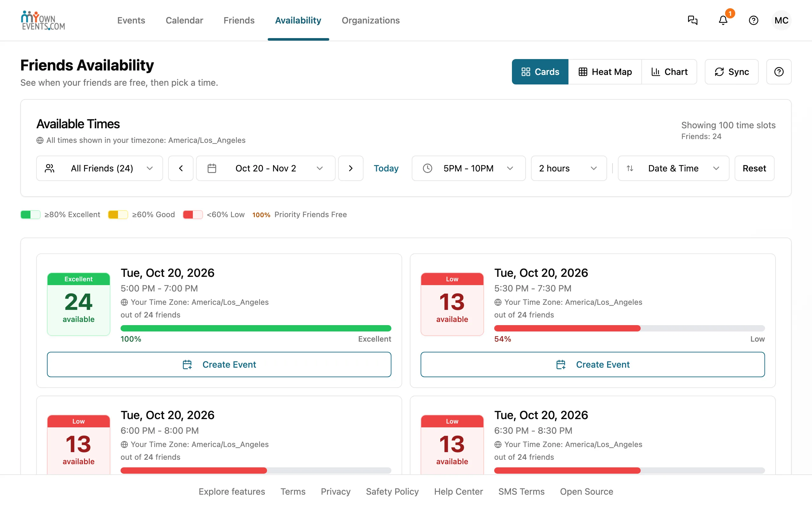Screen dimensions: 812x508
Task: Switch to Chart view
Action: tap(669, 71)
